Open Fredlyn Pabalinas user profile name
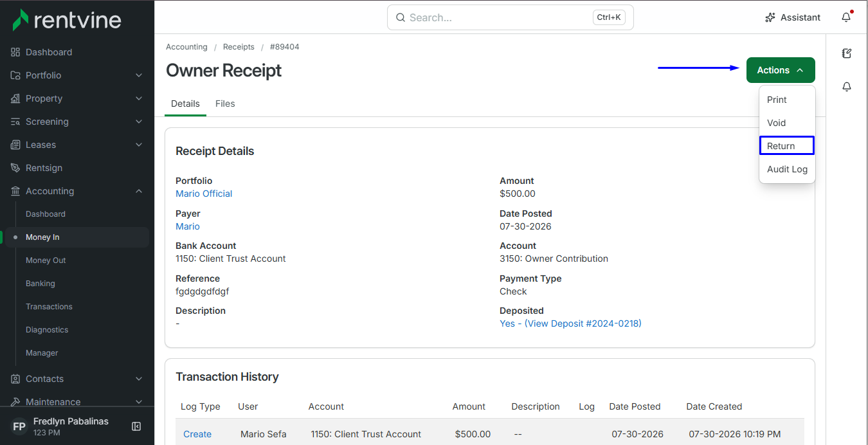The width and height of the screenshot is (868, 445). (x=71, y=421)
